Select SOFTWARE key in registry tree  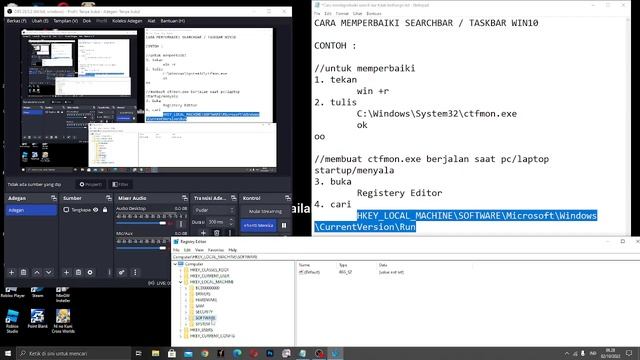click(205, 318)
